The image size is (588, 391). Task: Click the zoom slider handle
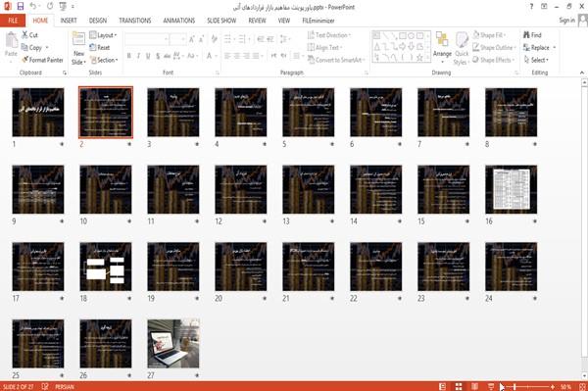[514, 386]
